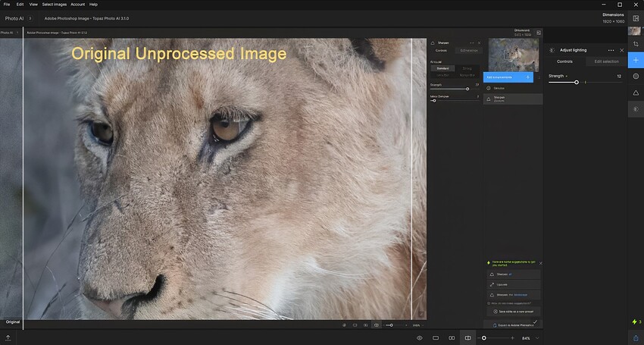The width and height of the screenshot is (644, 345).
Task: Select the circular grid icon in the sidebar
Action: point(636,76)
